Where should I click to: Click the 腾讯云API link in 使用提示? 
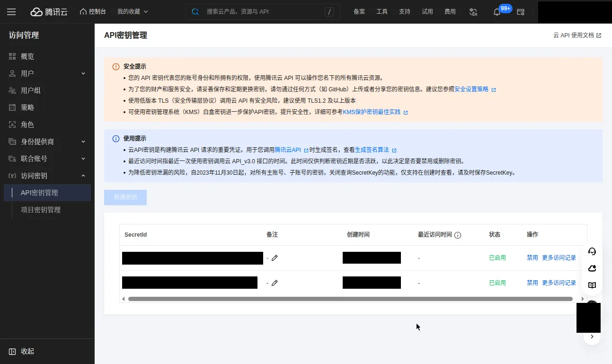[292, 150]
